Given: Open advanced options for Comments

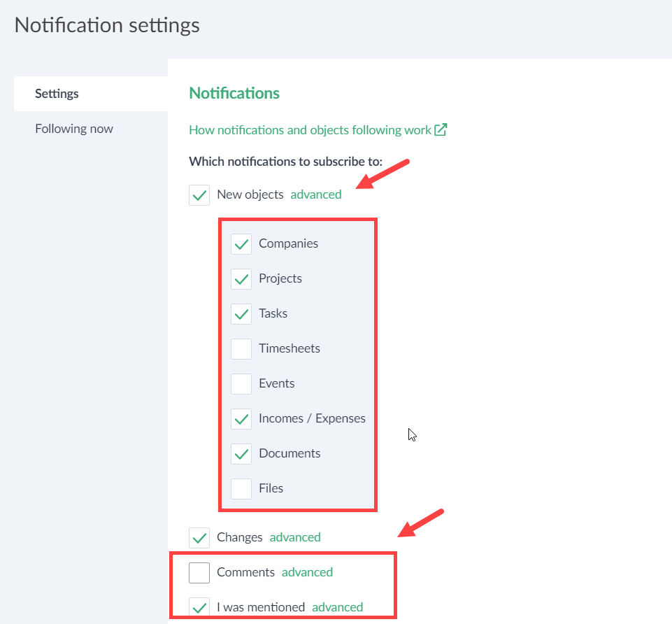Looking at the screenshot, I should [307, 572].
